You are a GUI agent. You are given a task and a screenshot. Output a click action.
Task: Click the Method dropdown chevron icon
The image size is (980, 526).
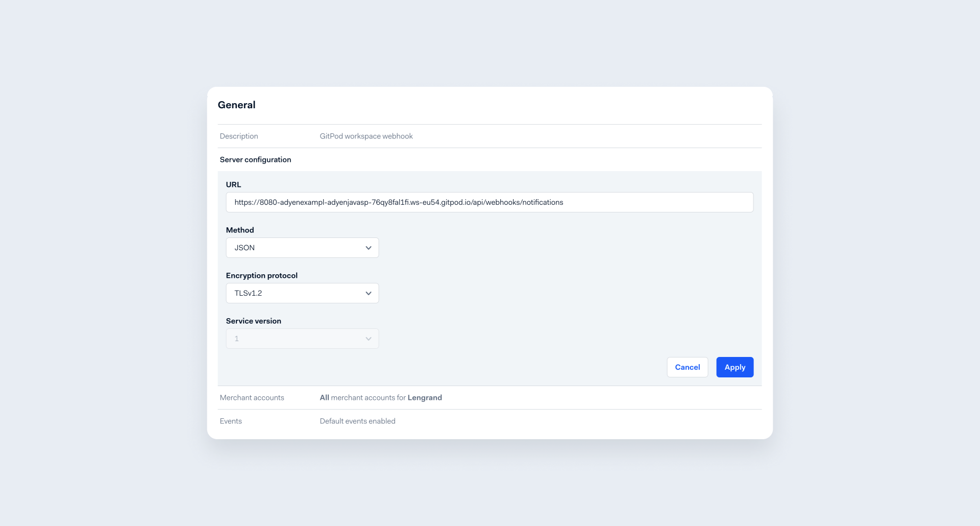pos(368,248)
